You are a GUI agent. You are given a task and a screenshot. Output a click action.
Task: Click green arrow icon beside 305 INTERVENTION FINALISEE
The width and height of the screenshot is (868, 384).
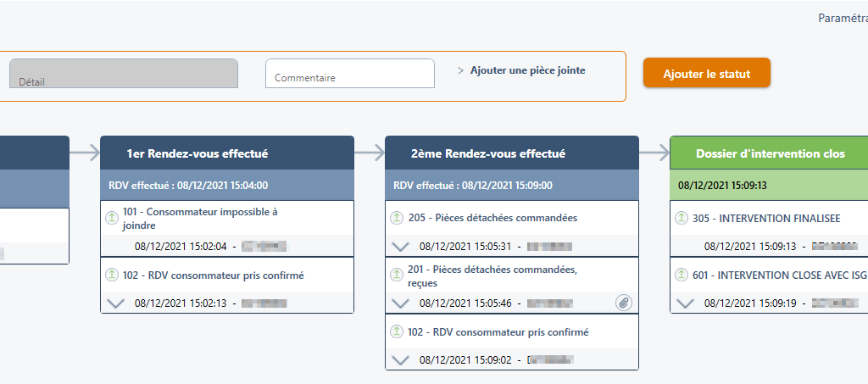681,218
